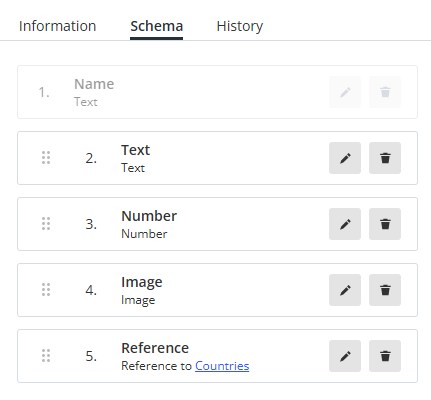Viewport: 431px width, 400px height.
Task: Edit the Image field with pencil icon
Action: coord(345,290)
